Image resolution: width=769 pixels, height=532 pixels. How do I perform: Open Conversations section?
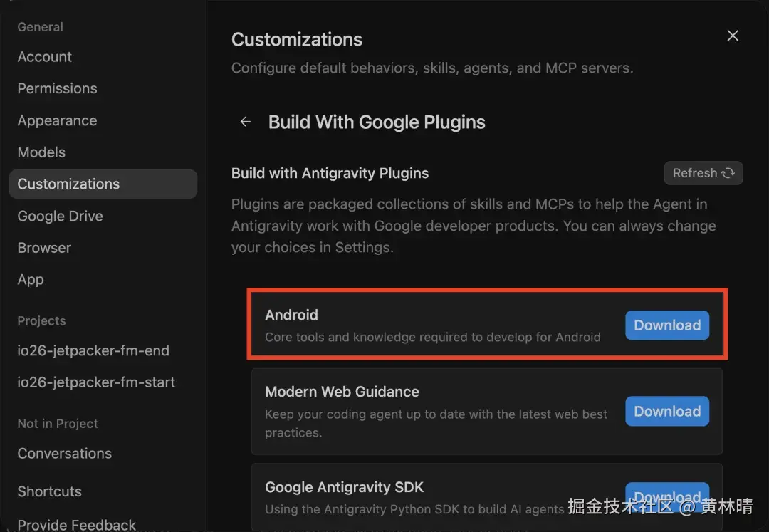coord(65,454)
